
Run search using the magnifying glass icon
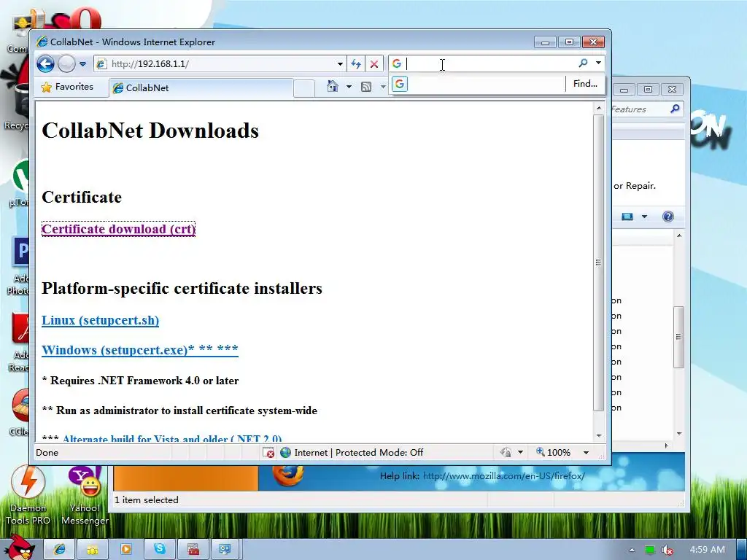583,63
